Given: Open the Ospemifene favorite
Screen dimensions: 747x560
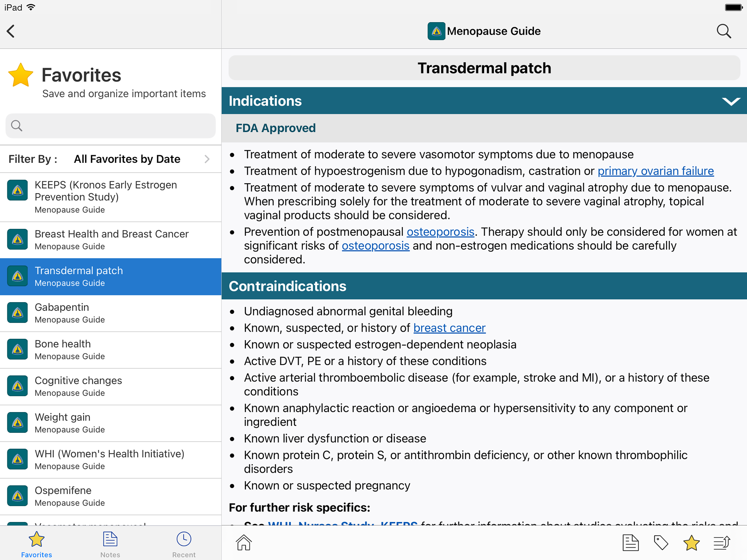Looking at the screenshot, I should (x=111, y=497).
